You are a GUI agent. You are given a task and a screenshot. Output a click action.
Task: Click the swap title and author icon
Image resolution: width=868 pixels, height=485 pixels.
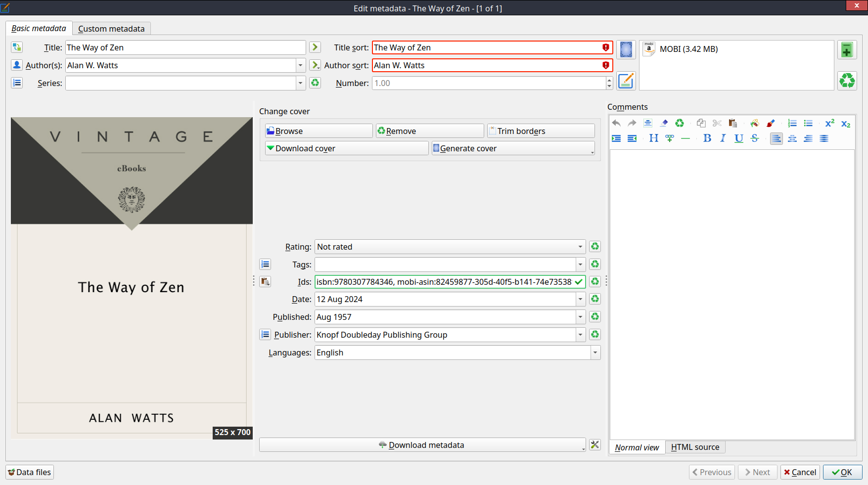pos(17,47)
